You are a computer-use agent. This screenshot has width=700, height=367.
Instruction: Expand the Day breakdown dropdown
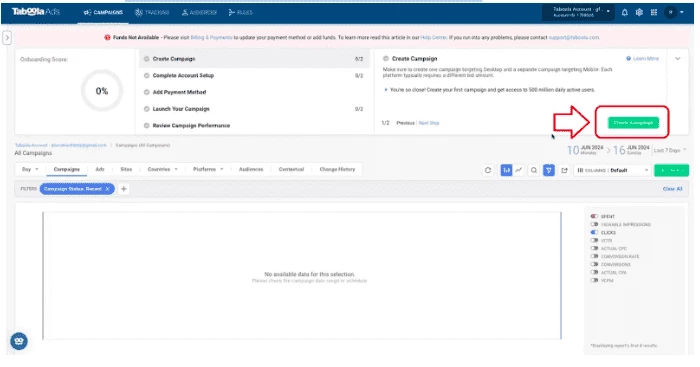[30, 169]
